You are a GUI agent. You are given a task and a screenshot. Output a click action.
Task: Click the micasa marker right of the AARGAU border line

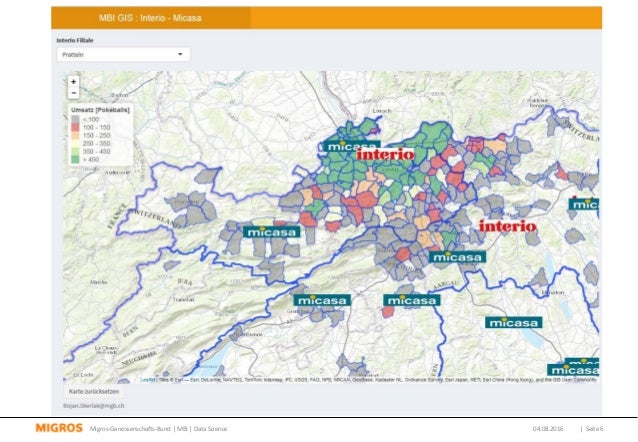point(513,323)
